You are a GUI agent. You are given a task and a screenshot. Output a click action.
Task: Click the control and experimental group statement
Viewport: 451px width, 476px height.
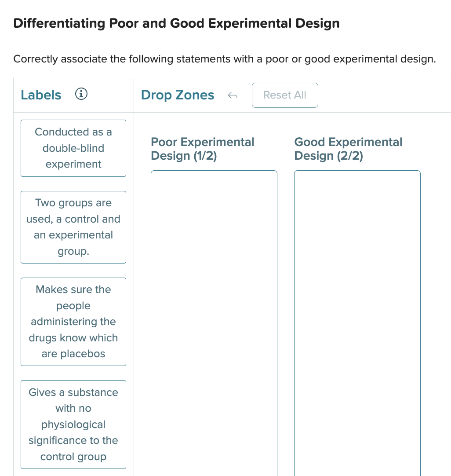tap(73, 227)
